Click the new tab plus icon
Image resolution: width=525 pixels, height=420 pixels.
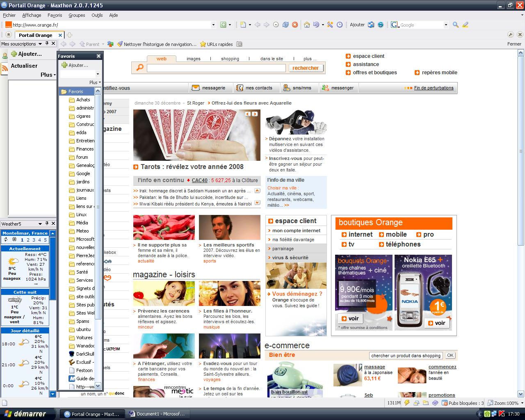(69, 35)
